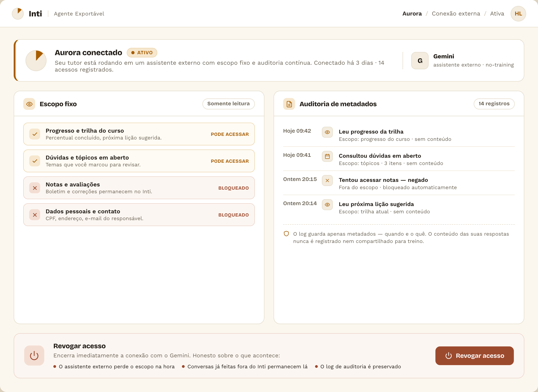Click calendar icon on Consultou dúvidas em aberto

[327, 156]
